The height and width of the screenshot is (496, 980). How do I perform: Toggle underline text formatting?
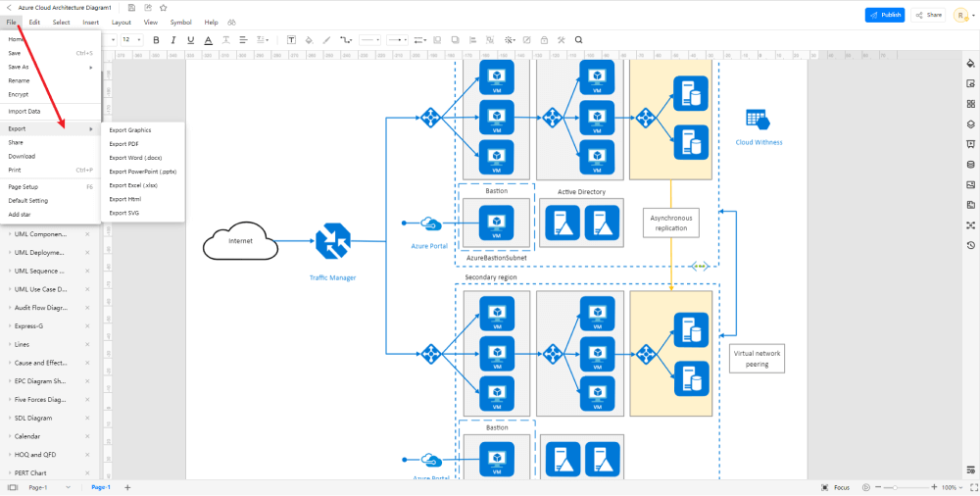pos(191,40)
